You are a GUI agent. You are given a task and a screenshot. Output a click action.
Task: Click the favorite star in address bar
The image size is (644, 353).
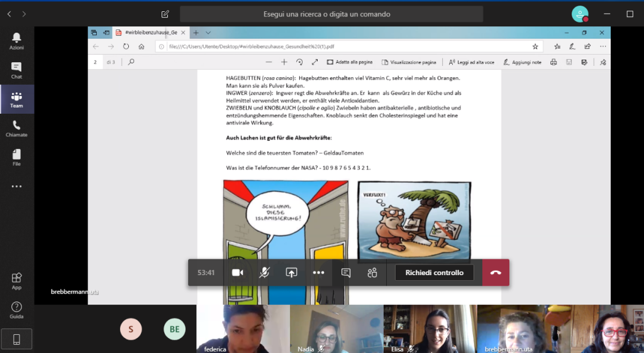[535, 46]
